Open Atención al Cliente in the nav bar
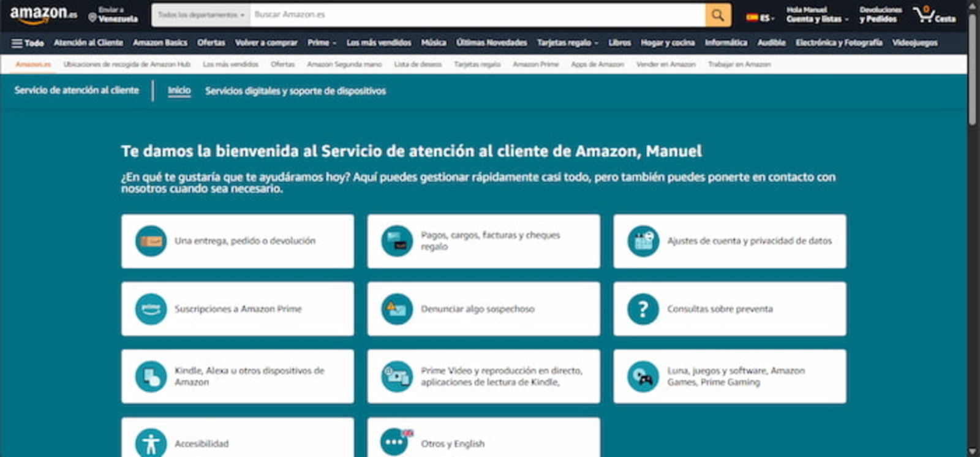This screenshot has height=457, width=980. [x=88, y=43]
